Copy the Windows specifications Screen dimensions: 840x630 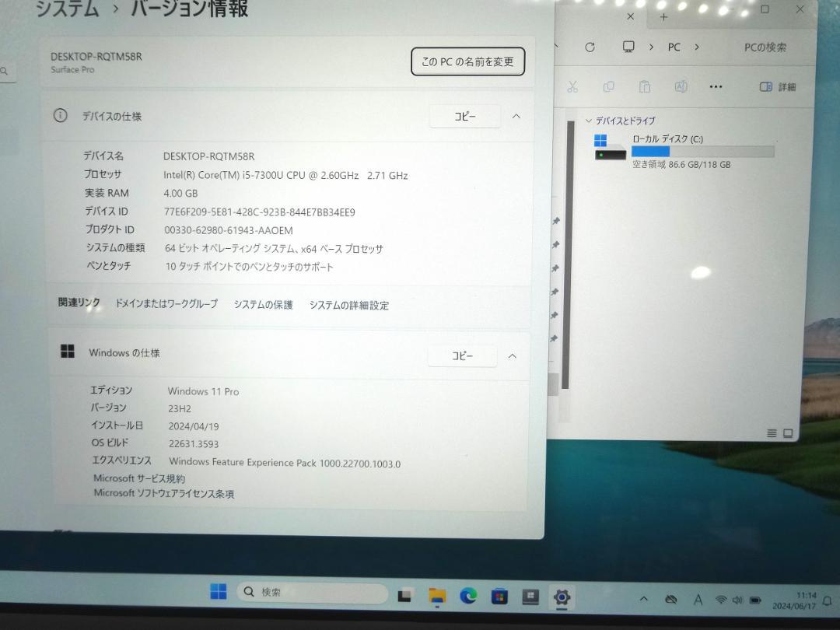click(462, 355)
